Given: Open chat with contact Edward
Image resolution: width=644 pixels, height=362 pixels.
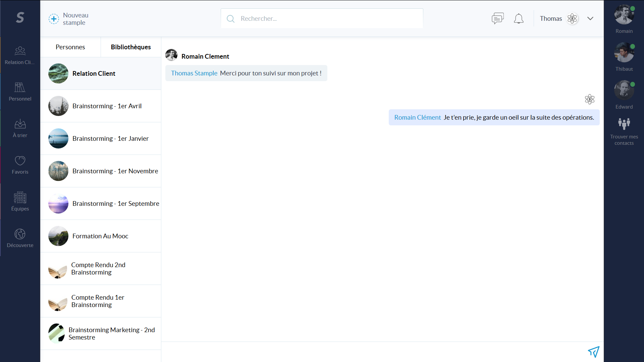Looking at the screenshot, I should coord(624,95).
